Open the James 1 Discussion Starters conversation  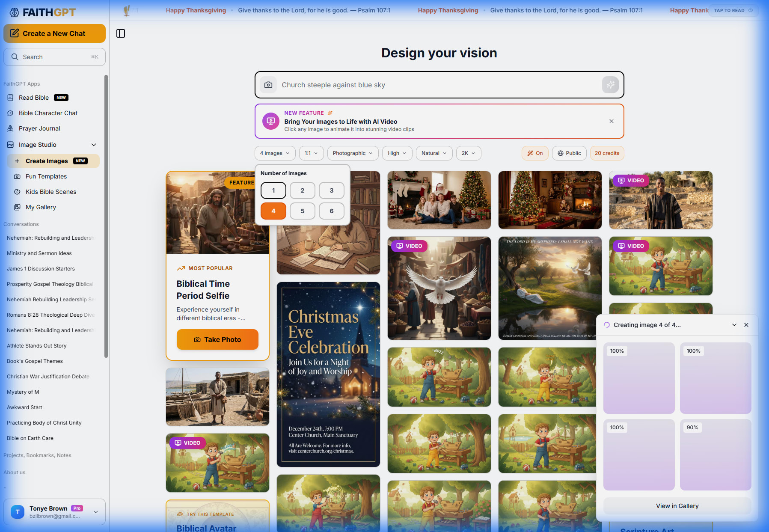point(41,268)
